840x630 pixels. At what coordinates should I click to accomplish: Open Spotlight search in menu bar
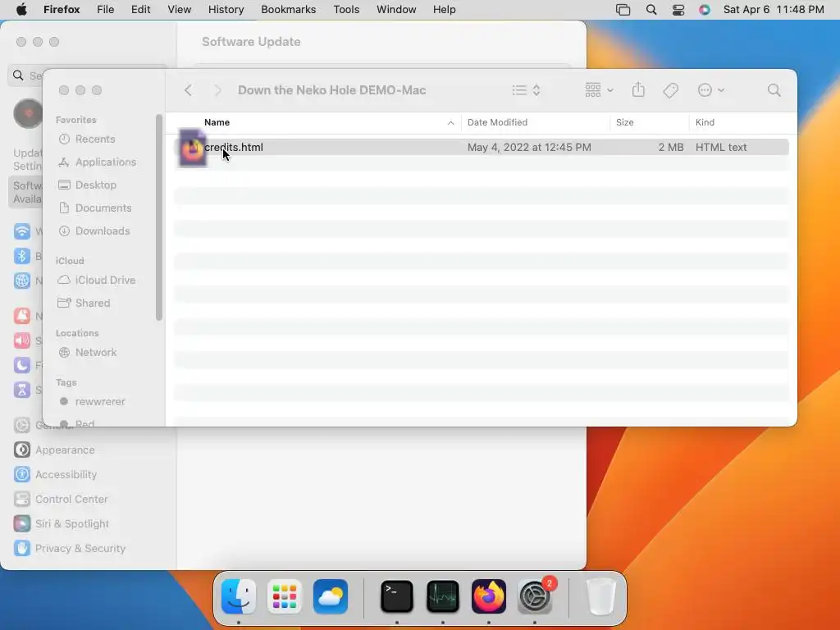(x=651, y=10)
